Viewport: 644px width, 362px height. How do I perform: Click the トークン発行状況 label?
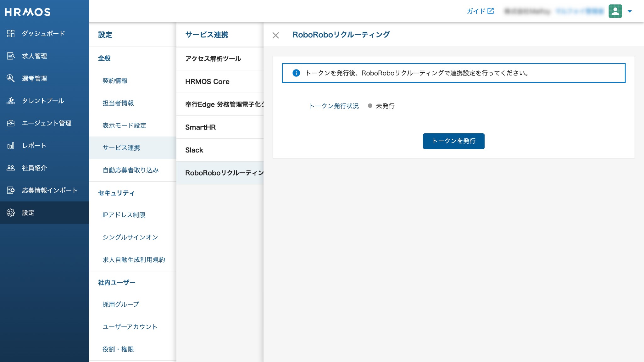tap(334, 106)
